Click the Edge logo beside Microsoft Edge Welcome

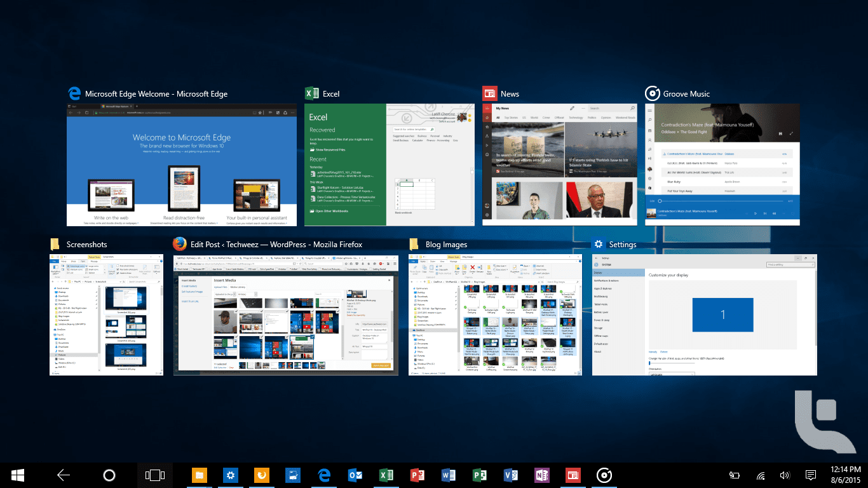[74, 93]
